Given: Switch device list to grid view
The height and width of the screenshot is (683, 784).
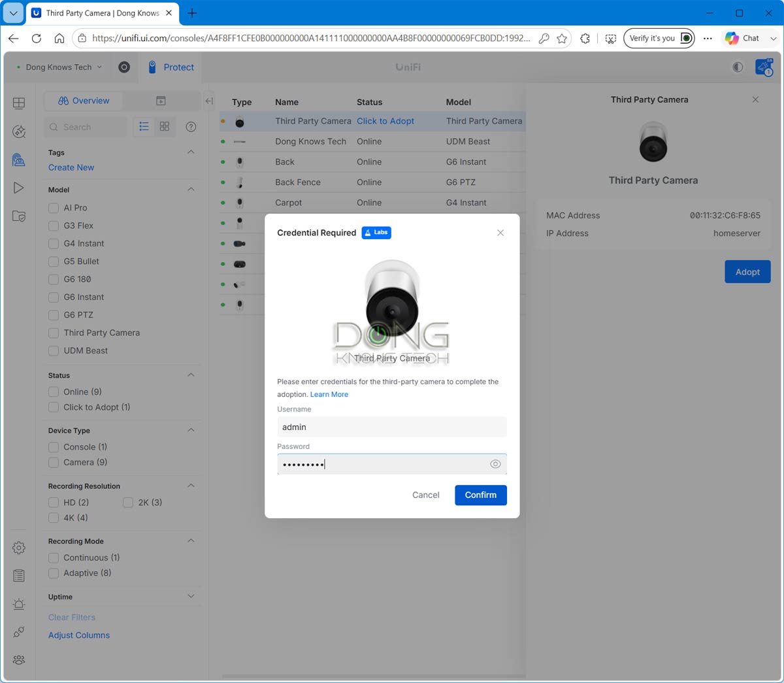Looking at the screenshot, I should [165, 127].
